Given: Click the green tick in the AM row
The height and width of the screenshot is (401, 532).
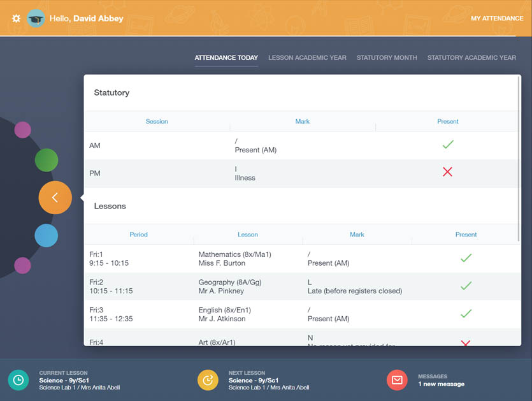Looking at the screenshot, I should [x=448, y=144].
